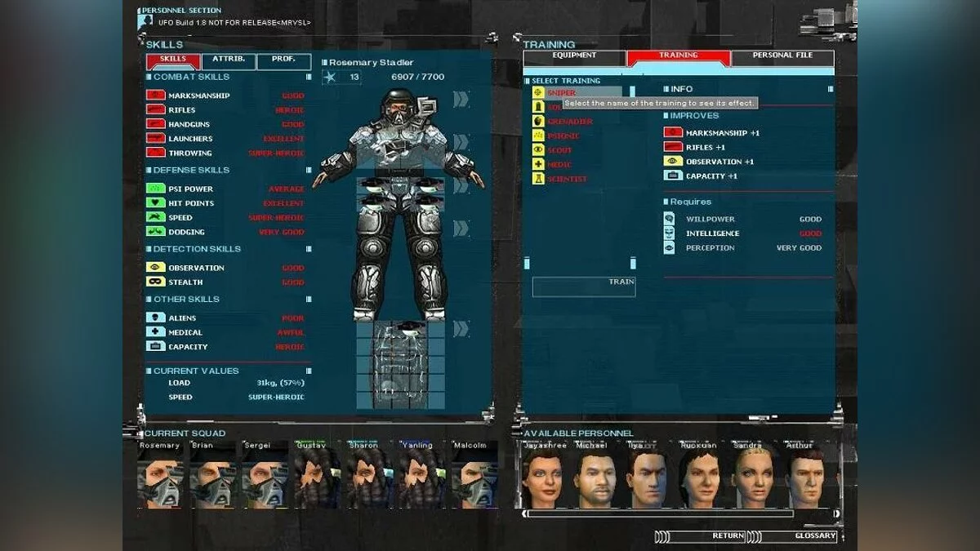Viewport: 980px width, 551px height.
Task: Click the Handguns skill icon
Action: [155, 124]
